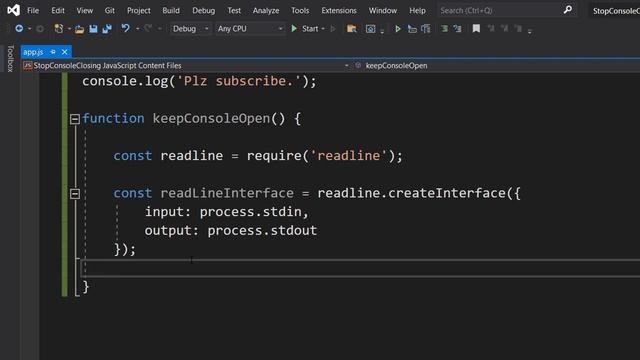Click the Open File folder icon
The image size is (640, 360).
[80, 29]
